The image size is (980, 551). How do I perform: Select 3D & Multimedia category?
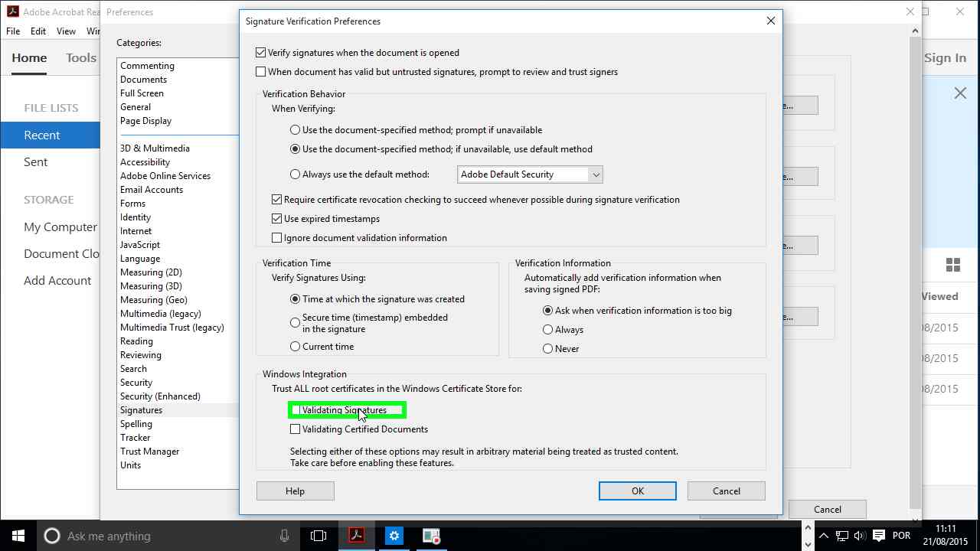click(x=155, y=148)
